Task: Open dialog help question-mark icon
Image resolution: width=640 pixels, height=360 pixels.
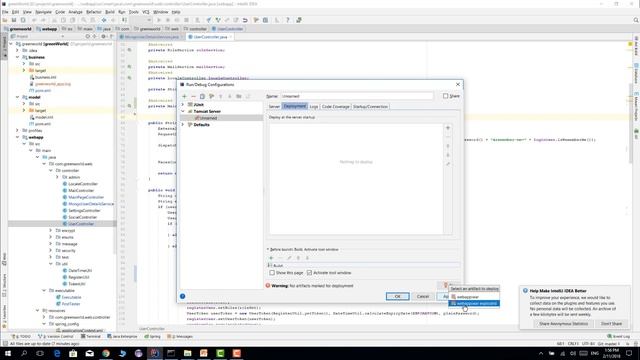Action: (x=182, y=296)
